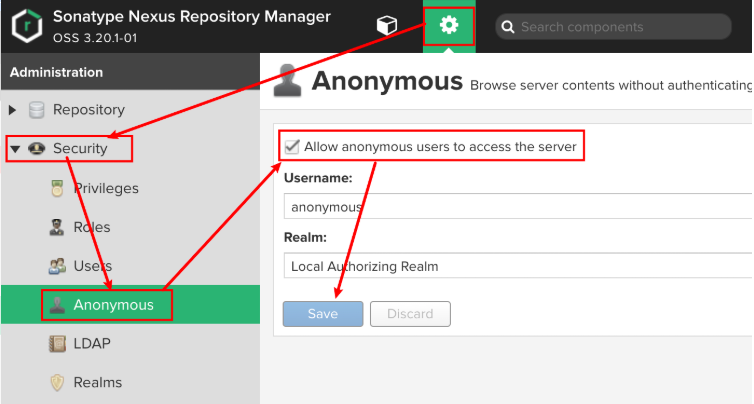Screen dimensions: 754x404
Task: Click the Users people icon
Action: (x=57, y=266)
